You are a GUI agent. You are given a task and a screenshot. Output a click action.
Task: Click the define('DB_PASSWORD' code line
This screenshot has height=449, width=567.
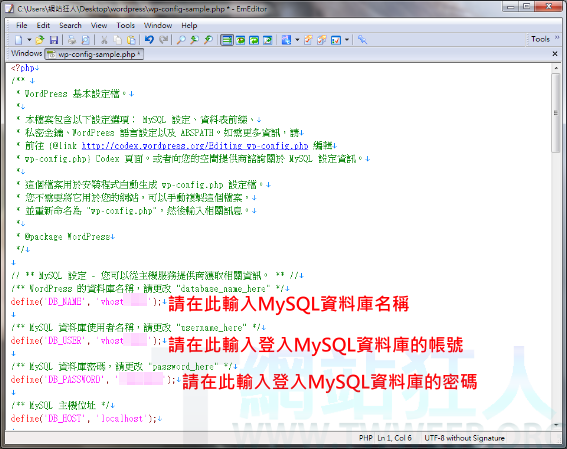pyautogui.click(x=95, y=380)
